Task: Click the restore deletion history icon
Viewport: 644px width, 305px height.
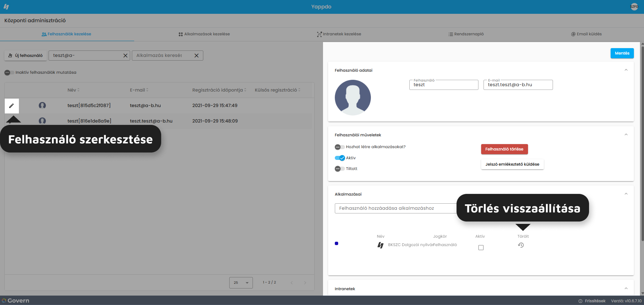Action: click(x=521, y=245)
